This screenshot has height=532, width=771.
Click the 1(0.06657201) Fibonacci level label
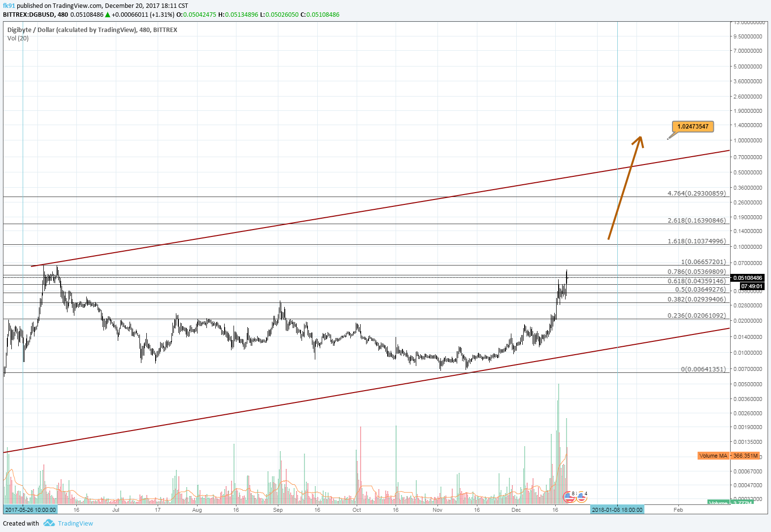tap(704, 262)
